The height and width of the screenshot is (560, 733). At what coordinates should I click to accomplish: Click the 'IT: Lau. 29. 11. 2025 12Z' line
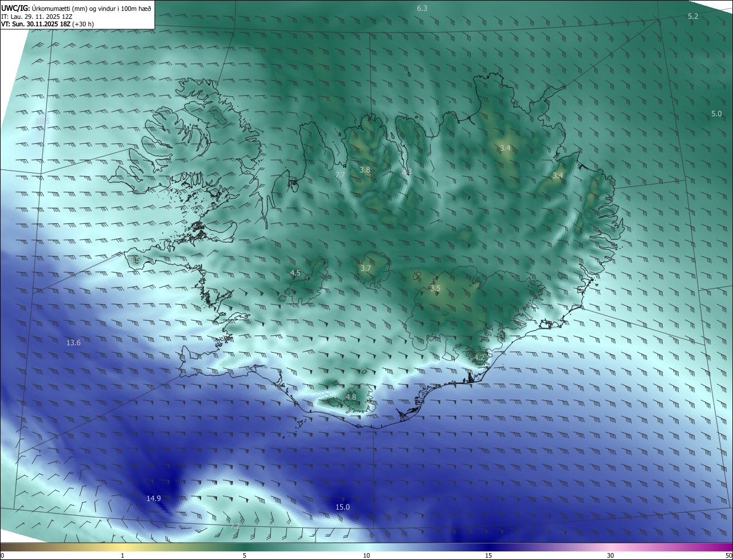tap(37, 16)
